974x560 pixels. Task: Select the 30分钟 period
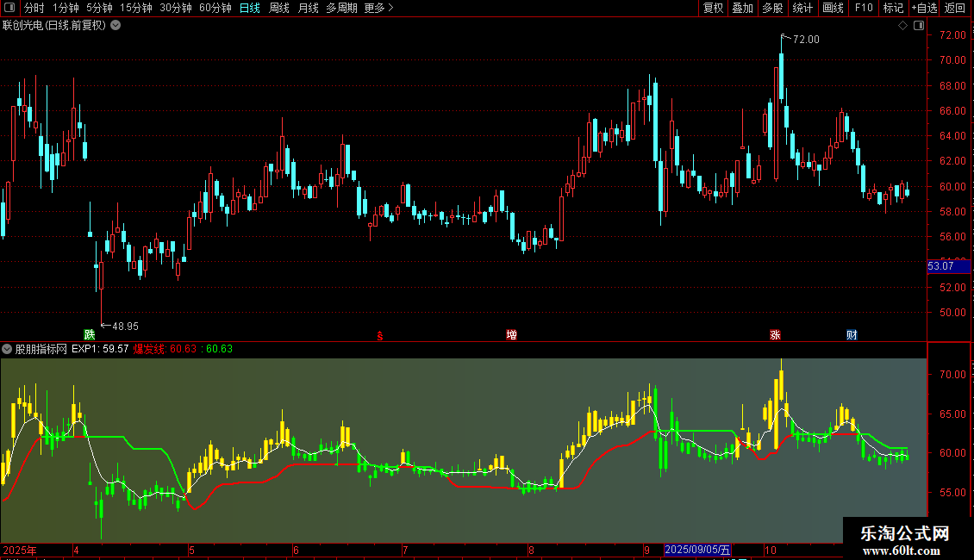coord(176,8)
